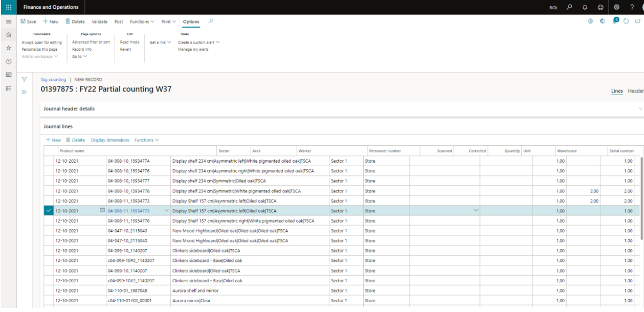
Task: Open the app launcher waffle menu
Action: coord(8,7)
